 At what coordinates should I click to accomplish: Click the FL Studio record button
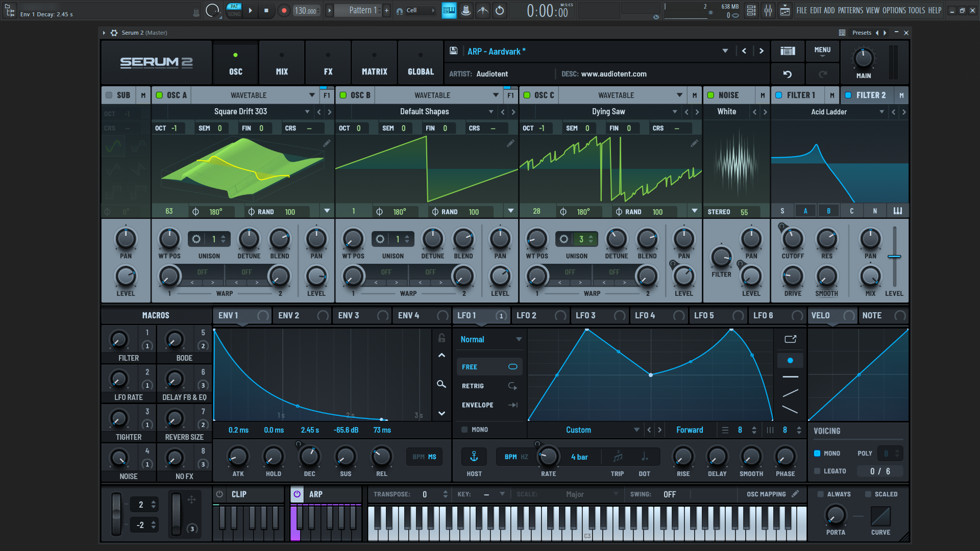pos(284,10)
